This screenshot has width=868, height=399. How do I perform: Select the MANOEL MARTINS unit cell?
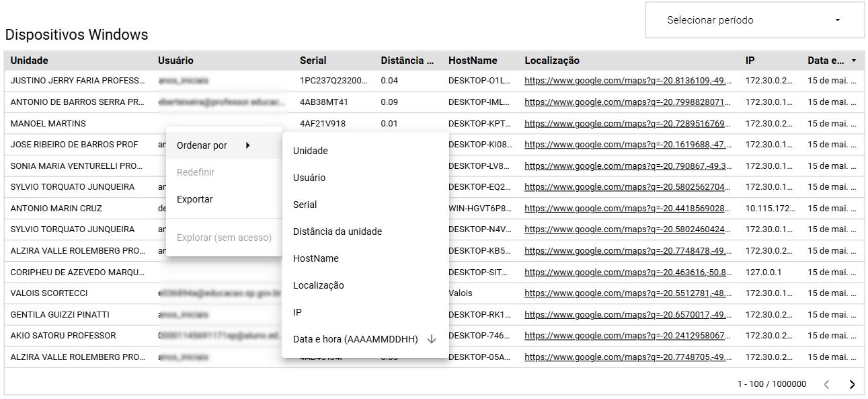pyautogui.click(x=48, y=124)
